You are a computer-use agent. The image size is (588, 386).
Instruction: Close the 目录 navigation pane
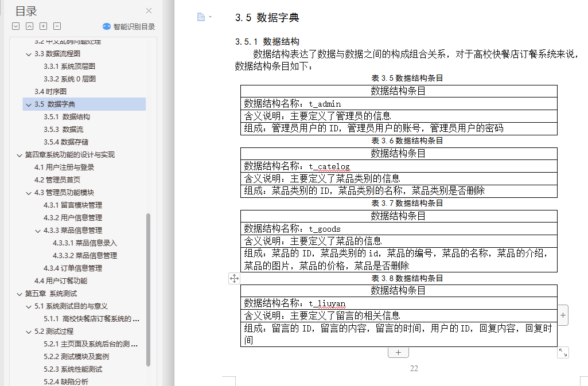[149, 11]
